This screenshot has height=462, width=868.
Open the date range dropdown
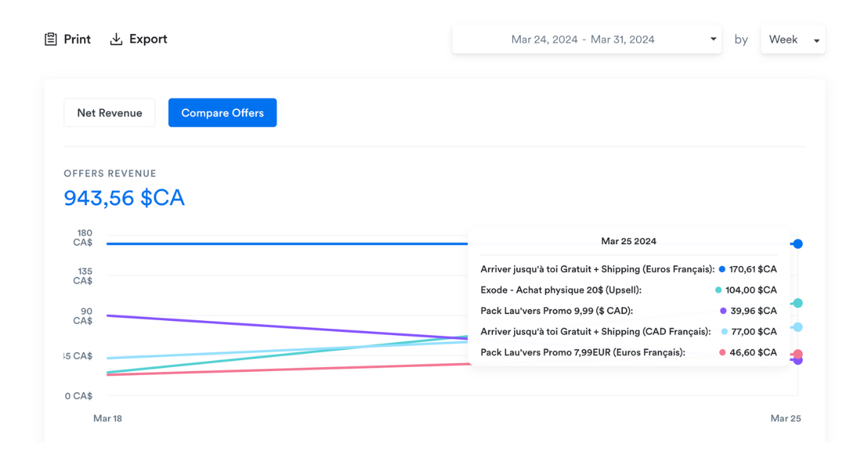[x=583, y=39]
